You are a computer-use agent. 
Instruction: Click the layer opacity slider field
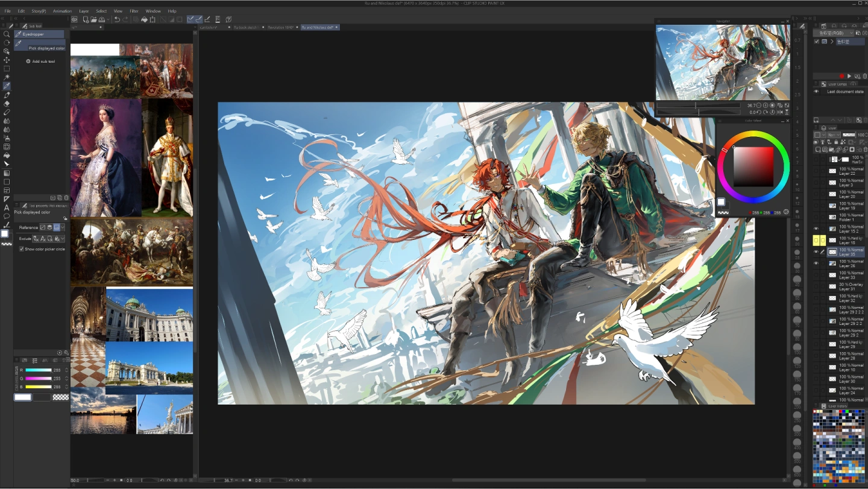(849, 134)
